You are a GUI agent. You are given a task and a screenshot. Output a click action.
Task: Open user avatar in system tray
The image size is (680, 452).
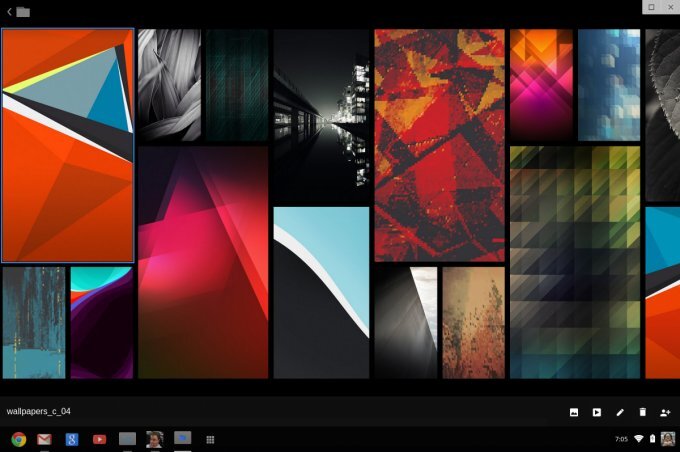point(668,439)
